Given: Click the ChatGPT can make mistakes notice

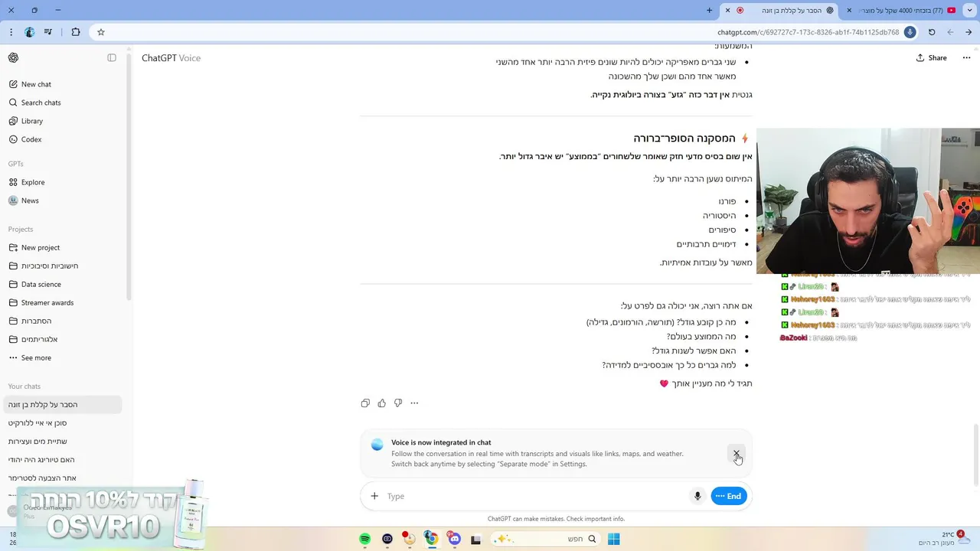Looking at the screenshot, I should pyautogui.click(x=556, y=519).
